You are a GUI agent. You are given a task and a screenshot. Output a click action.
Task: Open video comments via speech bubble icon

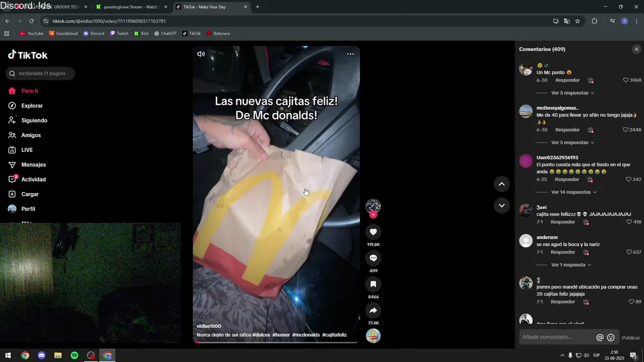[373, 258]
